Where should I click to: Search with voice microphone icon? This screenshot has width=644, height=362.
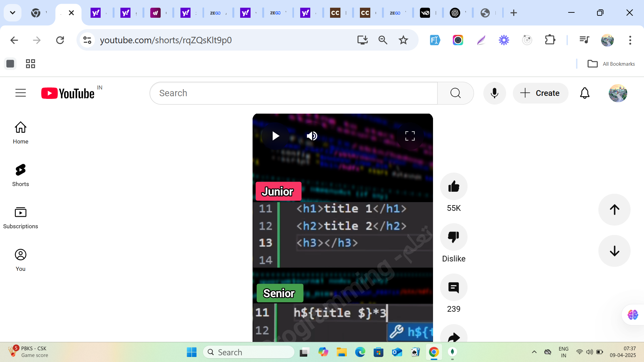coord(494,93)
